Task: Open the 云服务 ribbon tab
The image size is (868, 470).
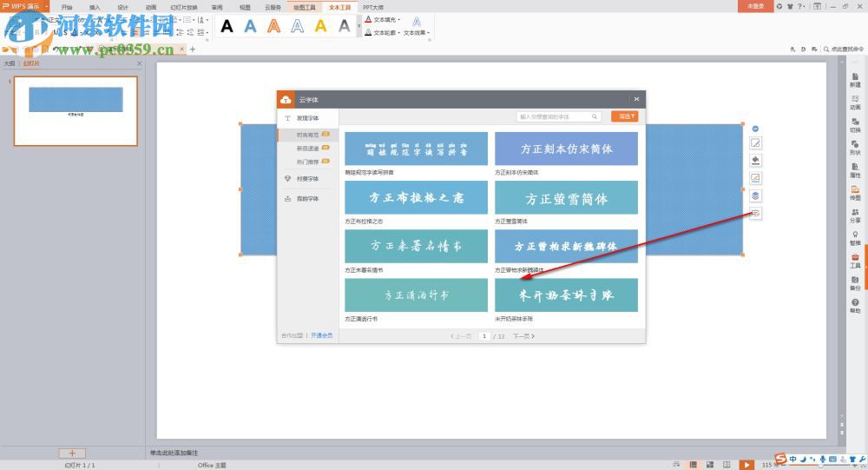Action: (273, 7)
